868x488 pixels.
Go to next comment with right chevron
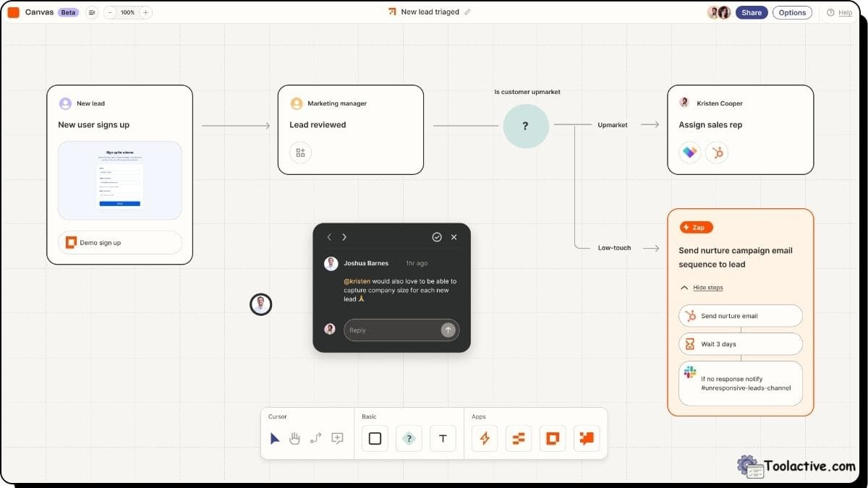pyautogui.click(x=344, y=236)
